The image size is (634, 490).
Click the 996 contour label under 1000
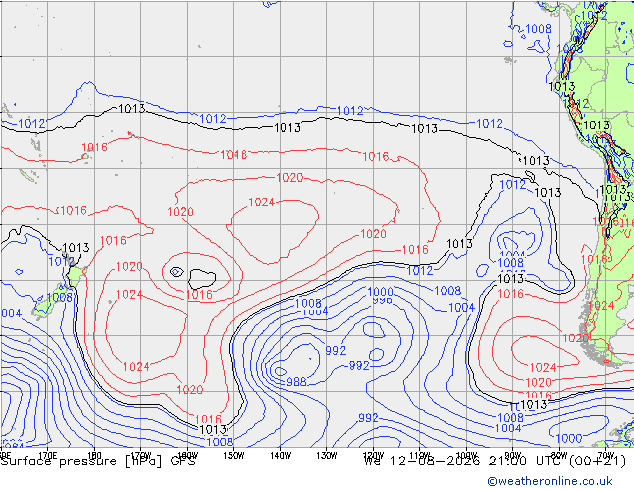382,300
